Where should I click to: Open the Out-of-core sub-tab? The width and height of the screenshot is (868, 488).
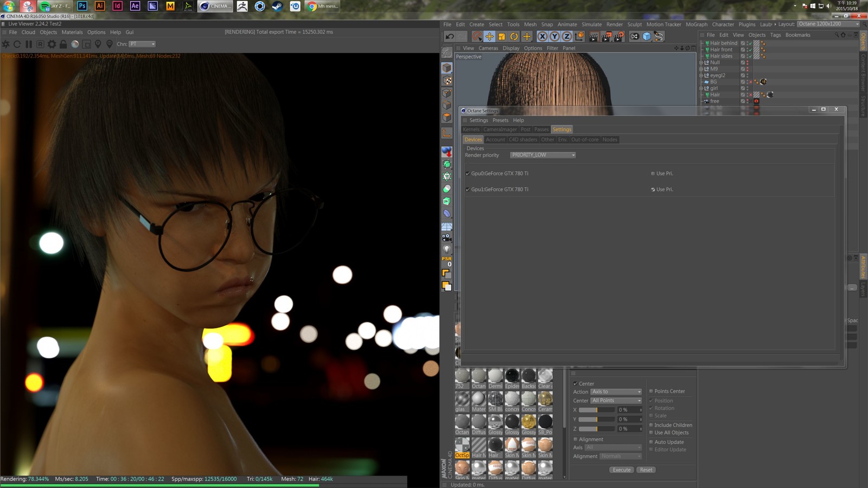[585, 139]
